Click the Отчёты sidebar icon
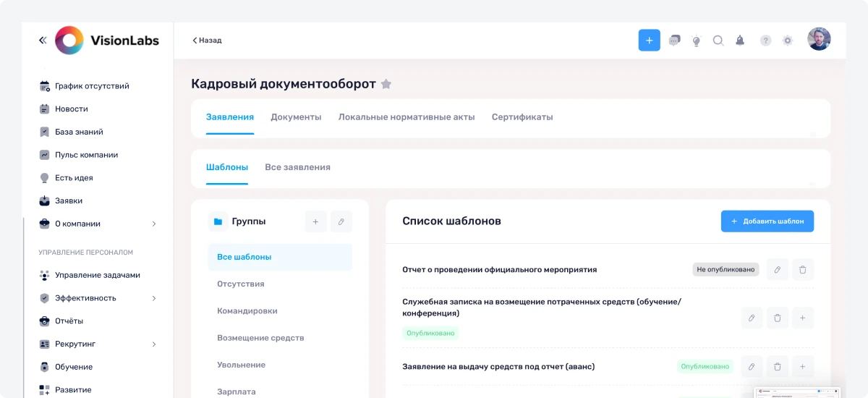The height and width of the screenshot is (398, 868). [44, 321]
